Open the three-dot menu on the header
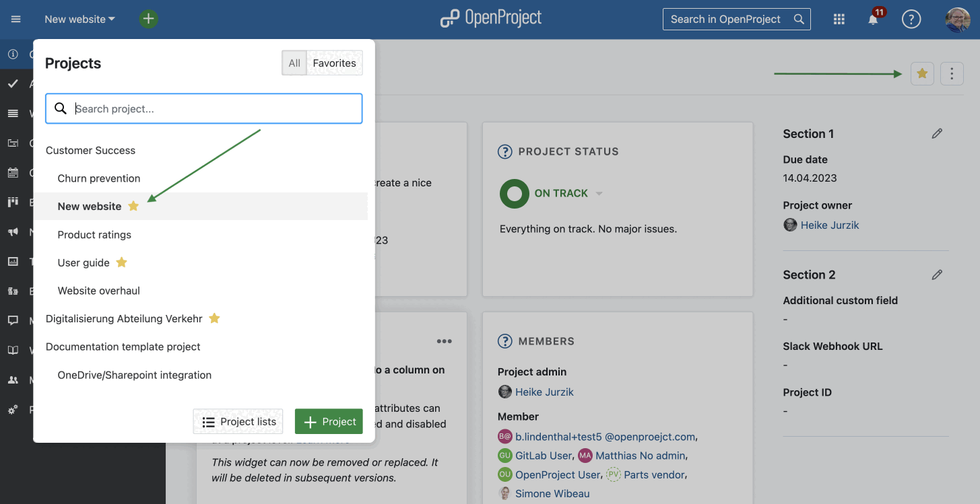This screenshot has width=980, height=504. [x=952, y=73]
